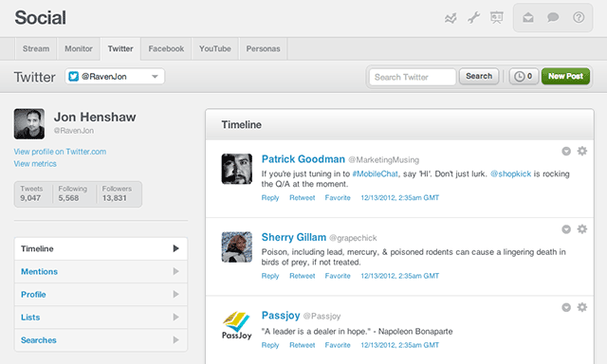Retweet Sherry Gillam's tweet
This screenshot has width=607, height=364.
coord(303,276)
